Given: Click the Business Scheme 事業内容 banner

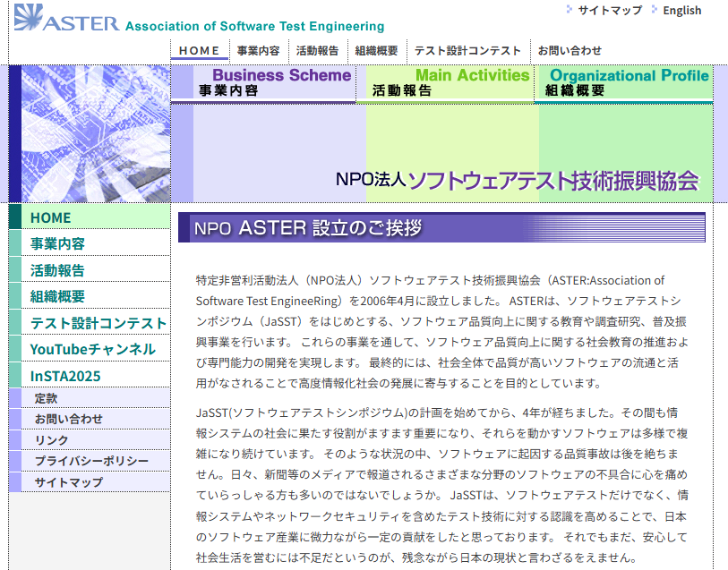Looking at the screenshot, I should [263, 83].
